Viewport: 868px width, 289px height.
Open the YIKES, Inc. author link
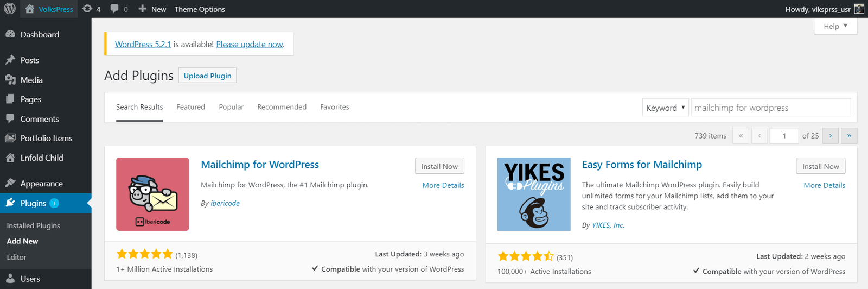pyautogui.click(x=608, y=225)
